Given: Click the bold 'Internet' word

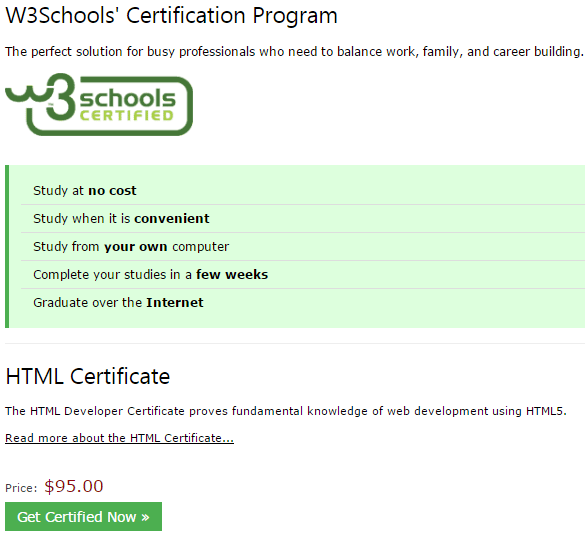Looking at the screenshot, I should [175, 303].
